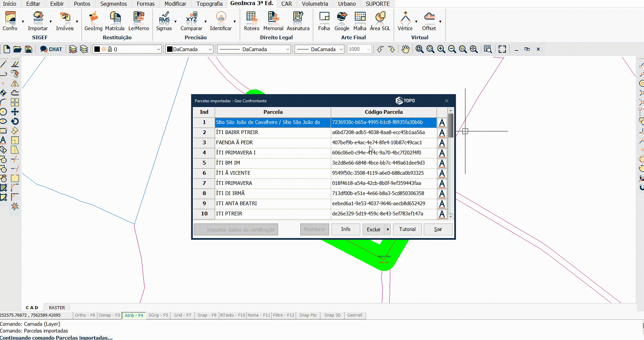The height and width of the screenshot is (340, 644).
Task: Select the Vértice virtual tool
Action: click(405, 21)
